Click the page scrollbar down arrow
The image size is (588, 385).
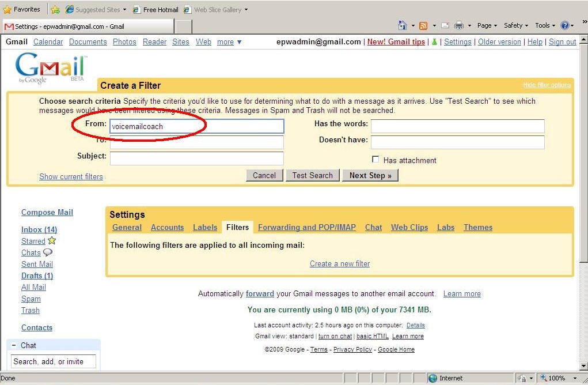click(x=583, y=366)
